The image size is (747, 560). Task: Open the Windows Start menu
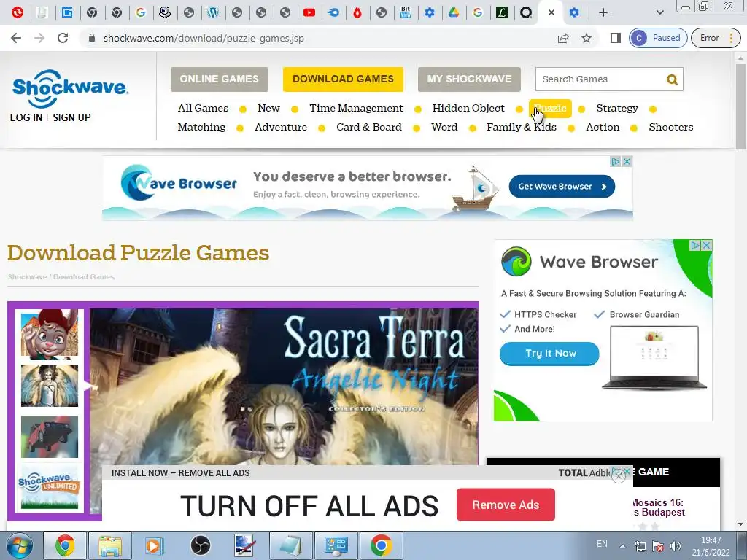pos(19,545)
